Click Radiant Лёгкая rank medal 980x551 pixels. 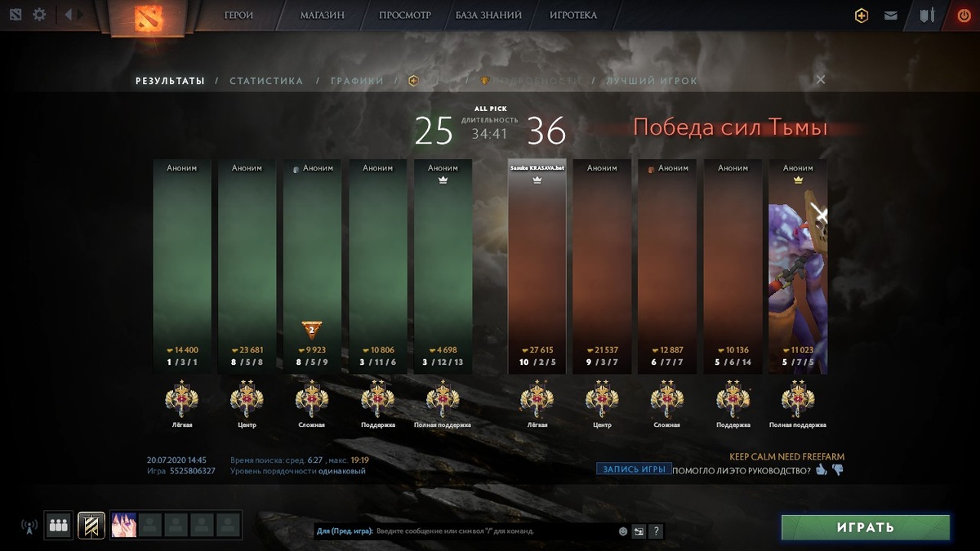(x=181, y=399)
